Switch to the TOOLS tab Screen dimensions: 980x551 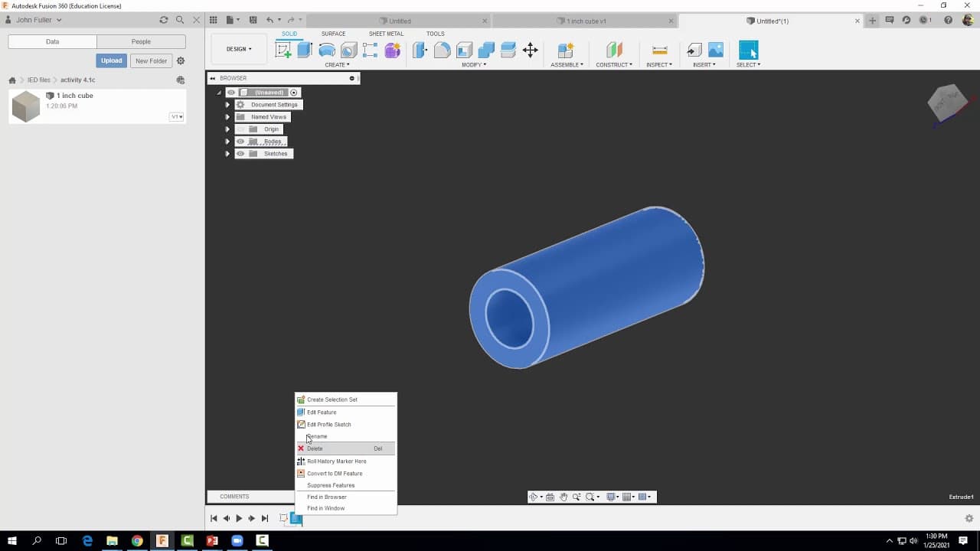435,34
